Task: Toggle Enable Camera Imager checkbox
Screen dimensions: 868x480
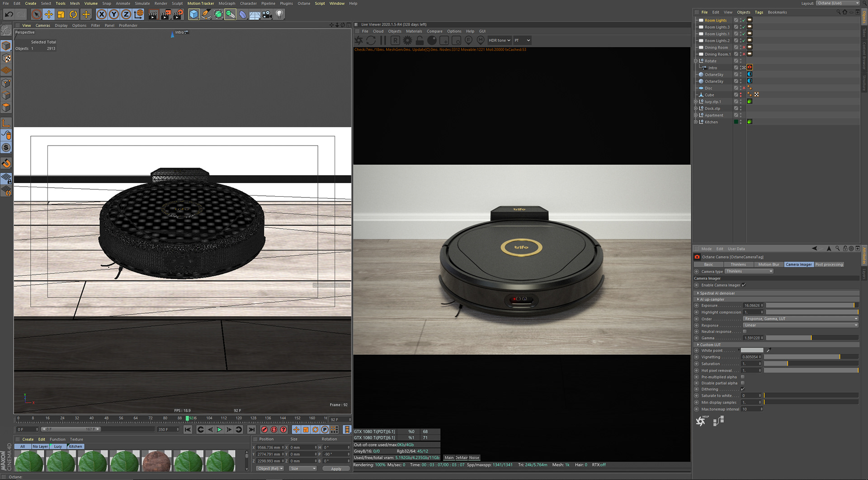Action: (744, 285)
